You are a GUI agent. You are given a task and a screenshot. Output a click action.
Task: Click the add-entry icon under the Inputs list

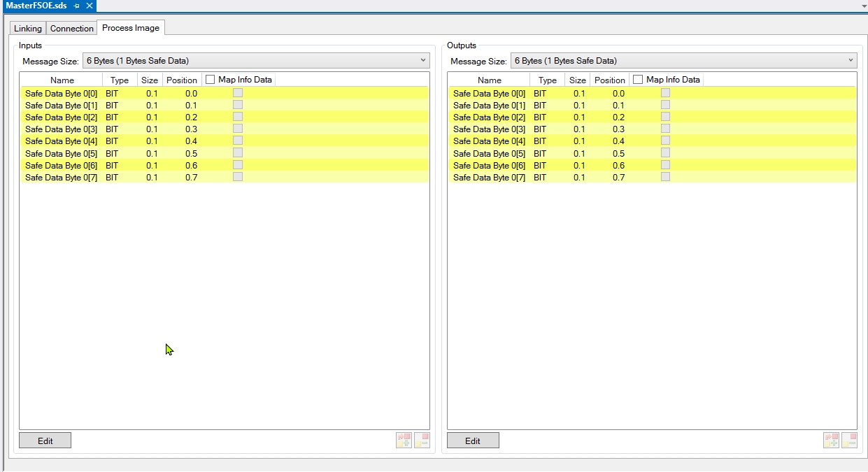tap(404, 441)
